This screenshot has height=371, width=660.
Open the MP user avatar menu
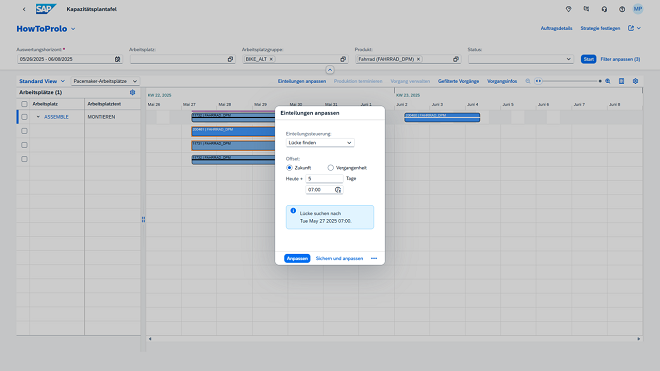point(638,9)
